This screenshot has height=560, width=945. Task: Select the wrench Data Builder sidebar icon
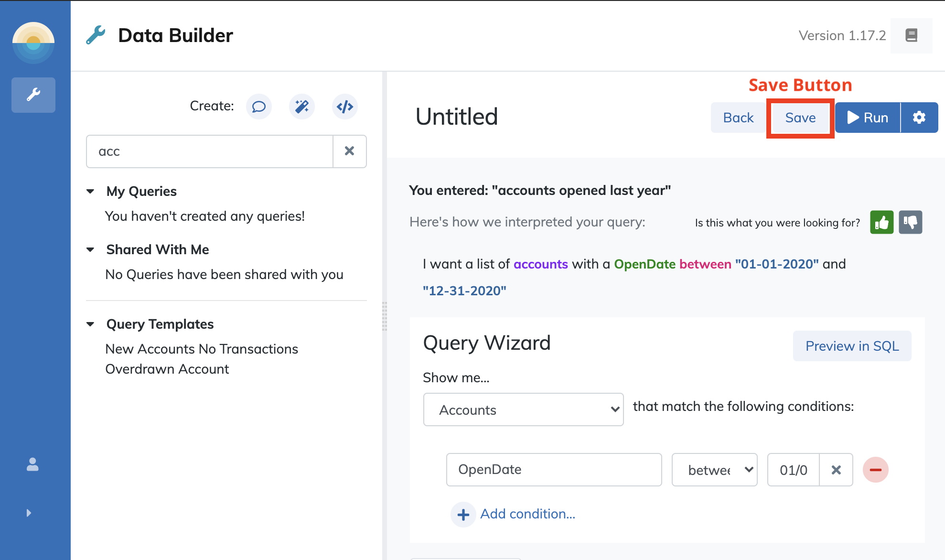[x=33, y=95]
